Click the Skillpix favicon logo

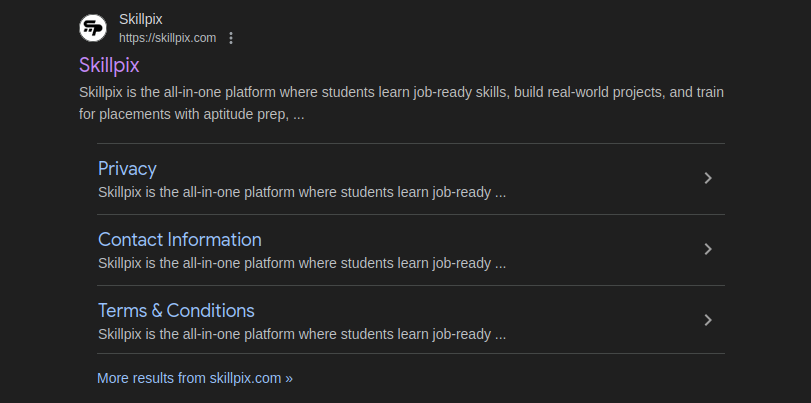pyautogui.click(x=93, y=28)
